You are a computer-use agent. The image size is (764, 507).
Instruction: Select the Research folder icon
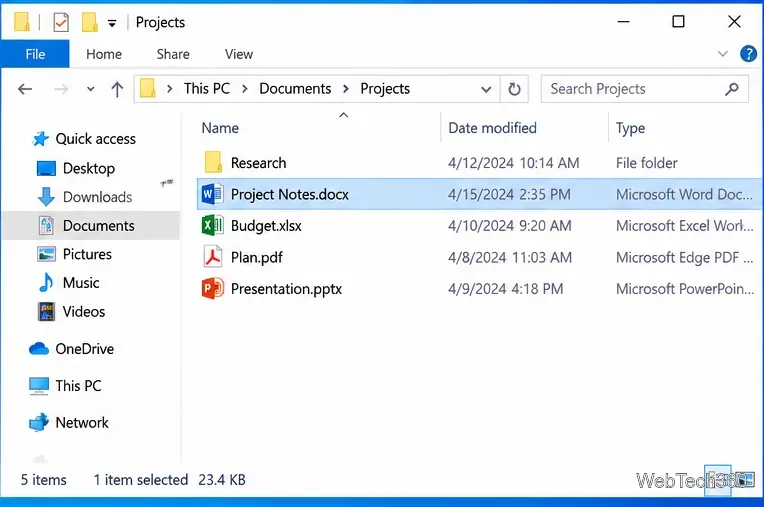[213, 162]
